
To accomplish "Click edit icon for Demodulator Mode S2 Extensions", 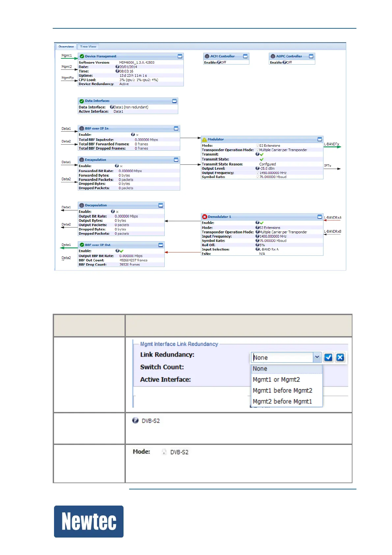I will click(258, 227).
